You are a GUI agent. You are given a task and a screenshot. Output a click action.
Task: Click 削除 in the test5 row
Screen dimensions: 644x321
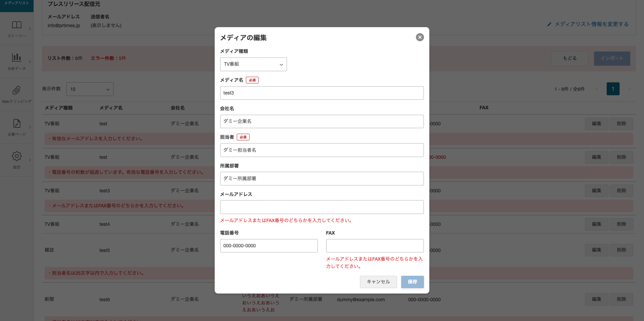click(x=621, y=250)
